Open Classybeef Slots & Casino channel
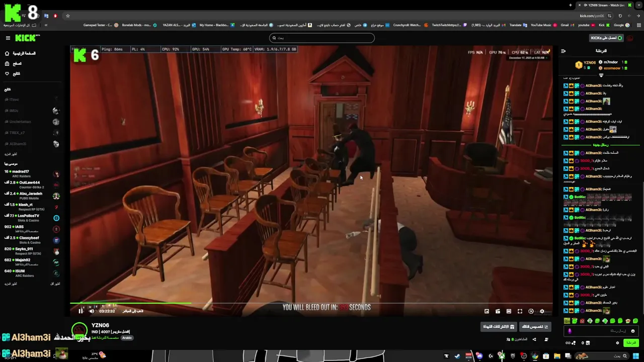 (x=32, y=240)
